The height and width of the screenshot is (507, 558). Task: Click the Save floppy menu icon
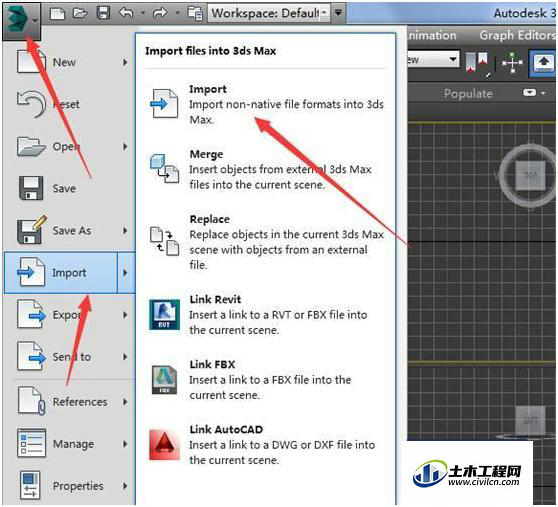coord(31,188)
